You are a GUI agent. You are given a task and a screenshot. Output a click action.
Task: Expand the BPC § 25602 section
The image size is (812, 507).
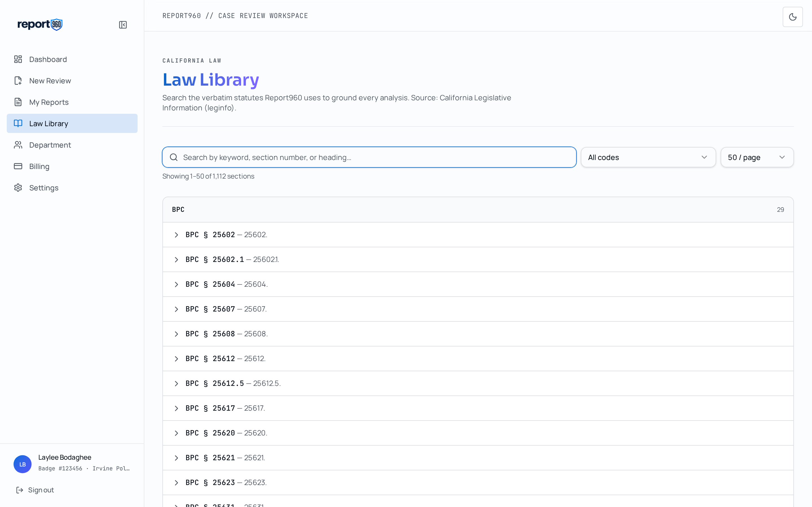tap(478, 235)
